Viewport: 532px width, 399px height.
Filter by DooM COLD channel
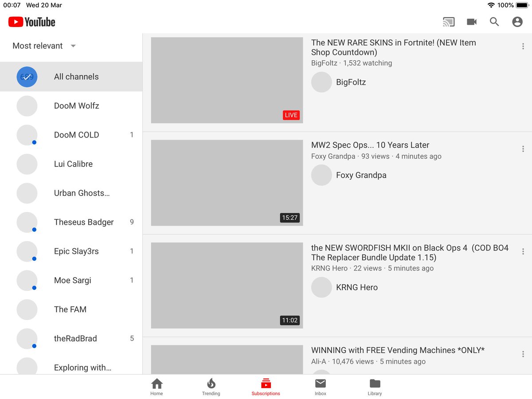tap(71, 135)
